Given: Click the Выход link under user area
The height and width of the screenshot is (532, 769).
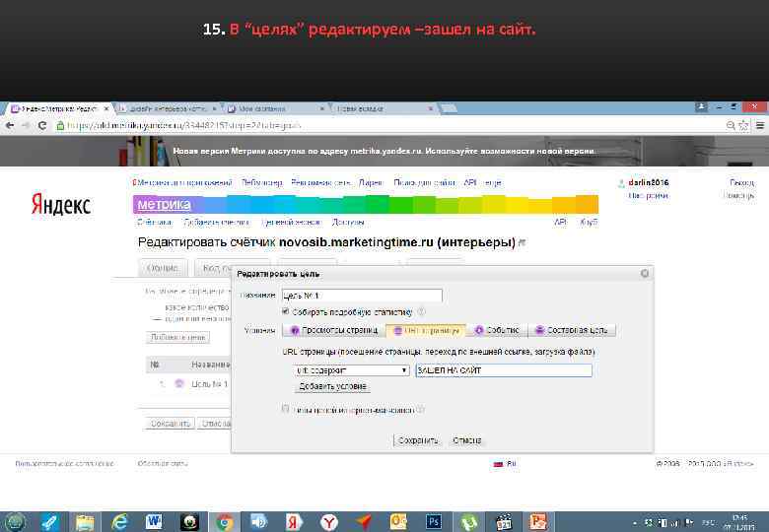Looking at the screenshot, I should (741, 182).
